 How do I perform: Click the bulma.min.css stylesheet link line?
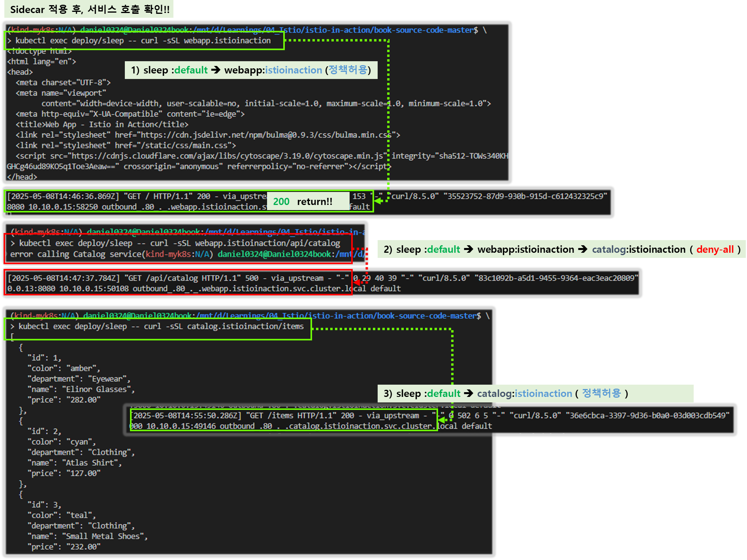pos(208,135)
